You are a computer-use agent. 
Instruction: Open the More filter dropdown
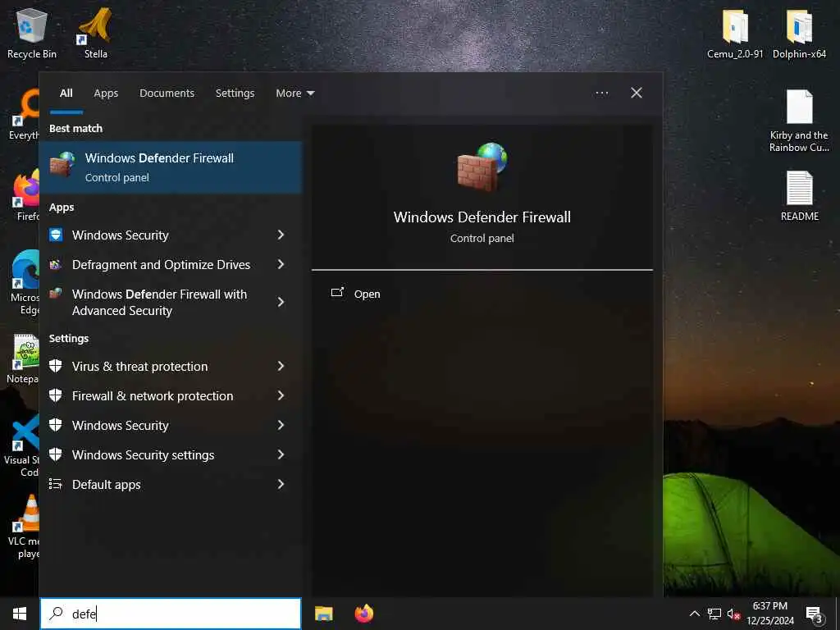[x=295, y=94]
